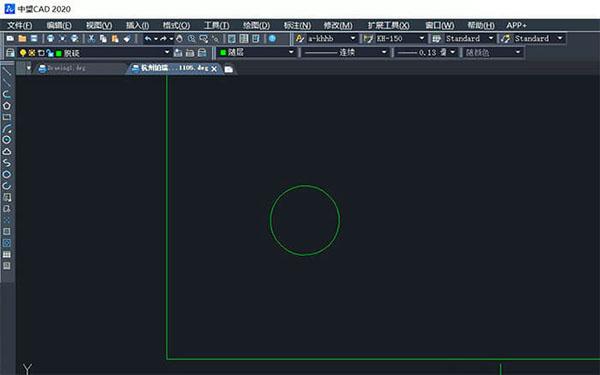The height and width of the screenshot is (375, 600).
Task: Select the Pan hand tool
Action: click(x=179, y=38)
